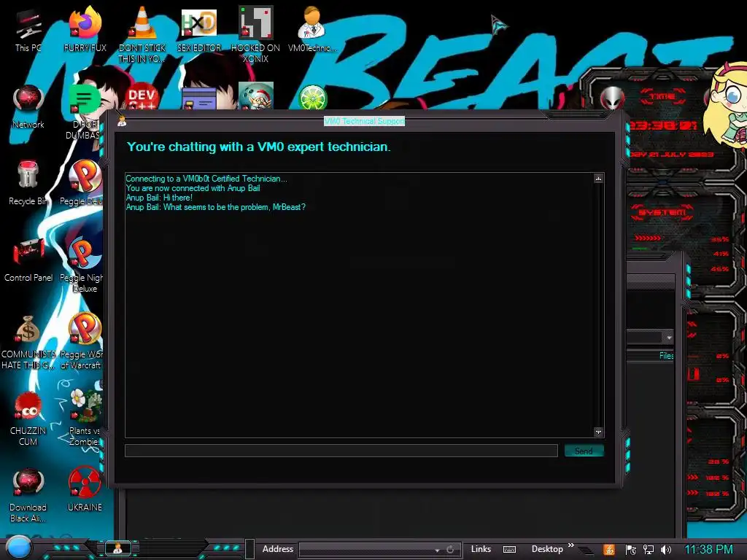The image size is (747, 560).
Task: Click the VM0 Technical Support title text
Action: pyautogui.click(x=365, y=122)
